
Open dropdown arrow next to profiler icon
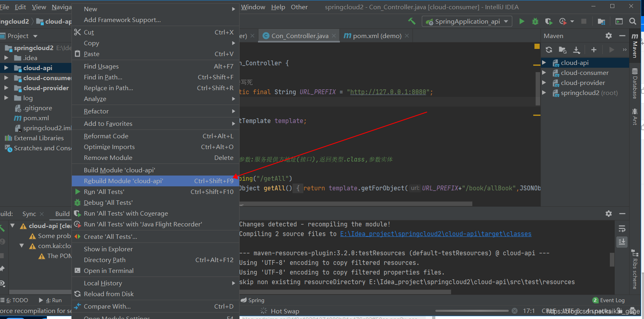[572, 21]
